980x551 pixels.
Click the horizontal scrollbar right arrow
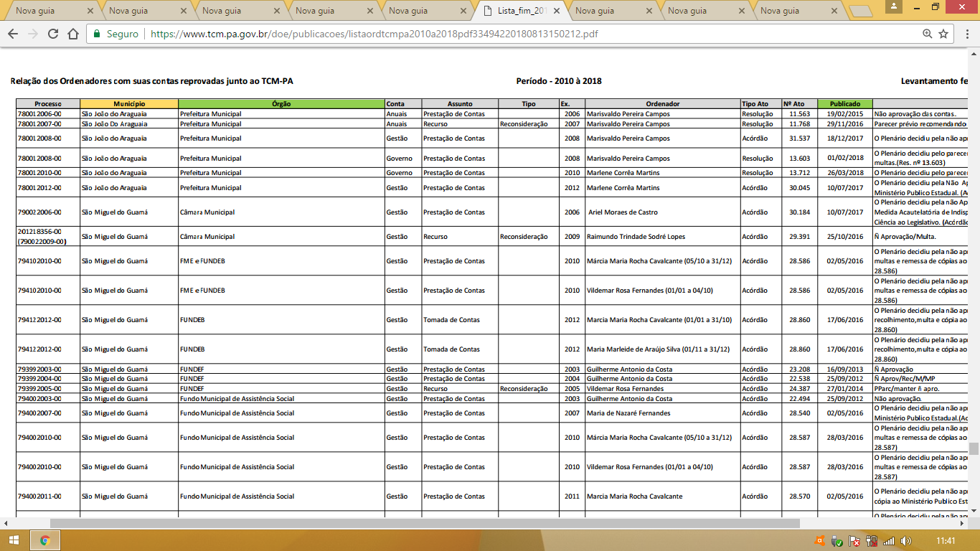962,524
